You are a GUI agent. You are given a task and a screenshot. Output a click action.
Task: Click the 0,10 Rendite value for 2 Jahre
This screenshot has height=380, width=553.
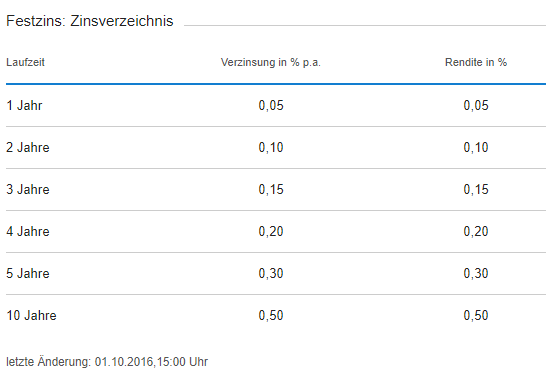(x=476, y=147)
